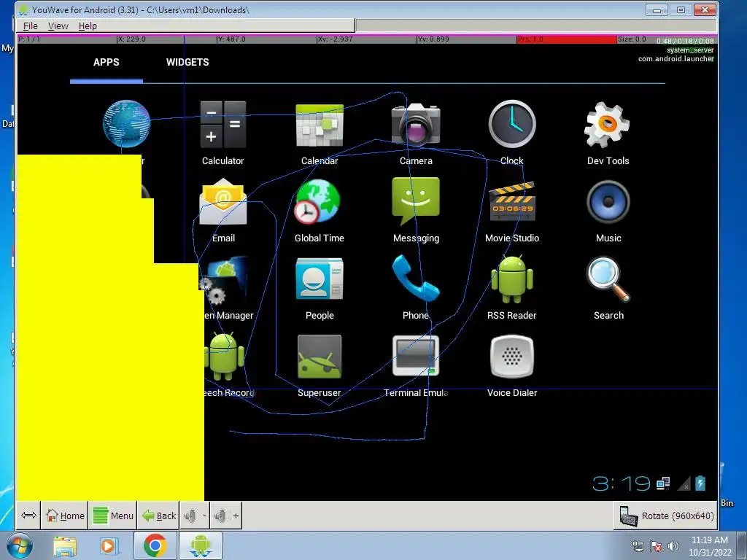
Task: Decrease volume with speaker minus button
Action: click(195, 516)
